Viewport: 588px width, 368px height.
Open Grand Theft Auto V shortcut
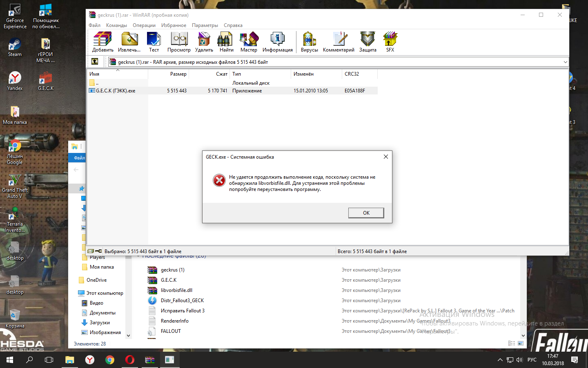coord(15,186)
